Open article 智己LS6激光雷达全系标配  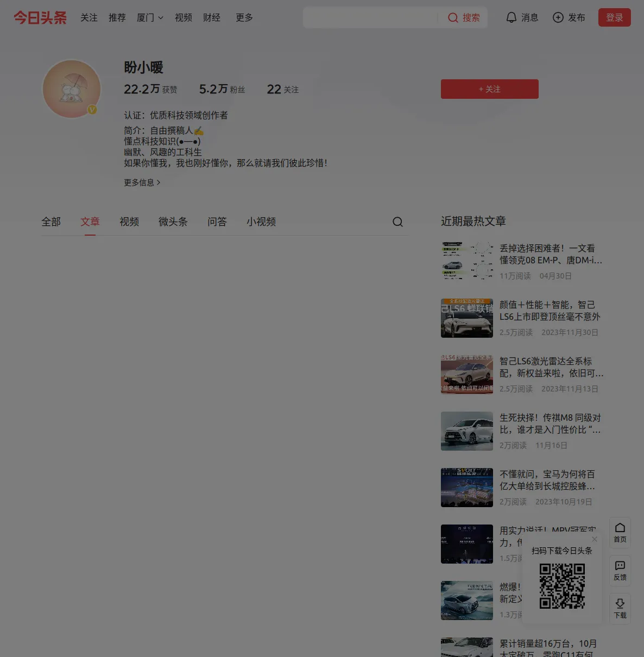pos(552,367)
